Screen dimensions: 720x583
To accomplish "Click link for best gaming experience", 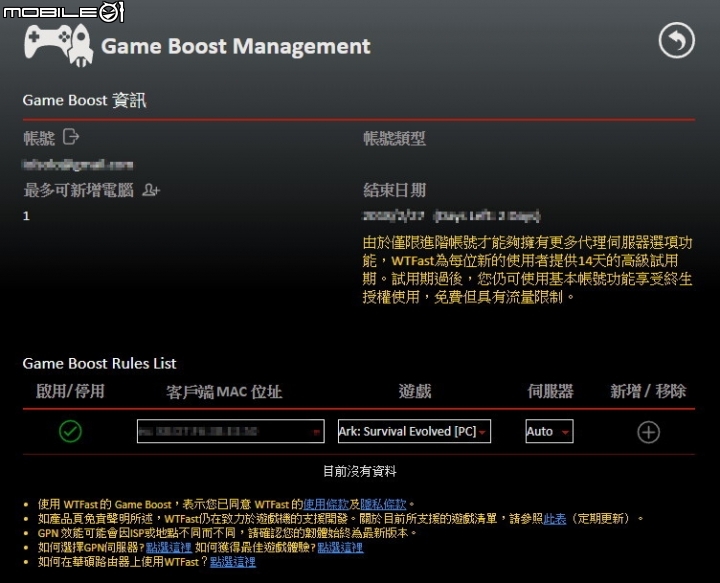I will (340, 547).
